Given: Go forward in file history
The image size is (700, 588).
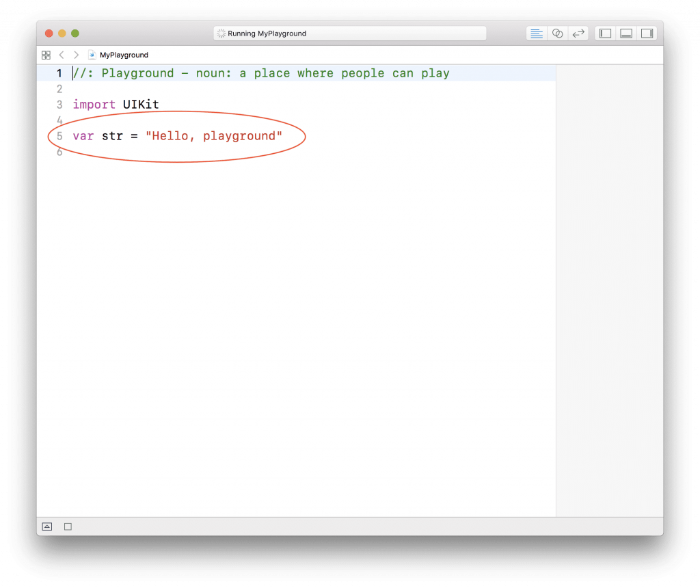Looking at the screenshot, I should click(x=77, y=55).
